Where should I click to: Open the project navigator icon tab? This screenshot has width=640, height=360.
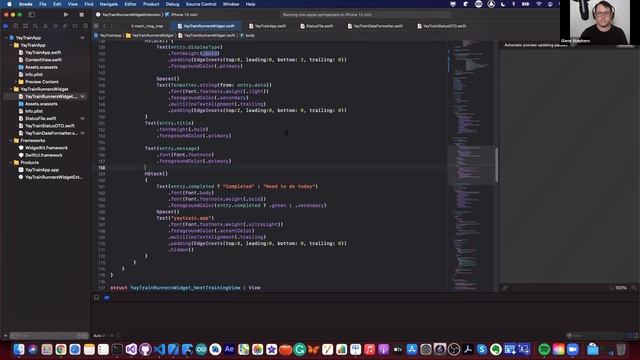(x=6, y=26)
